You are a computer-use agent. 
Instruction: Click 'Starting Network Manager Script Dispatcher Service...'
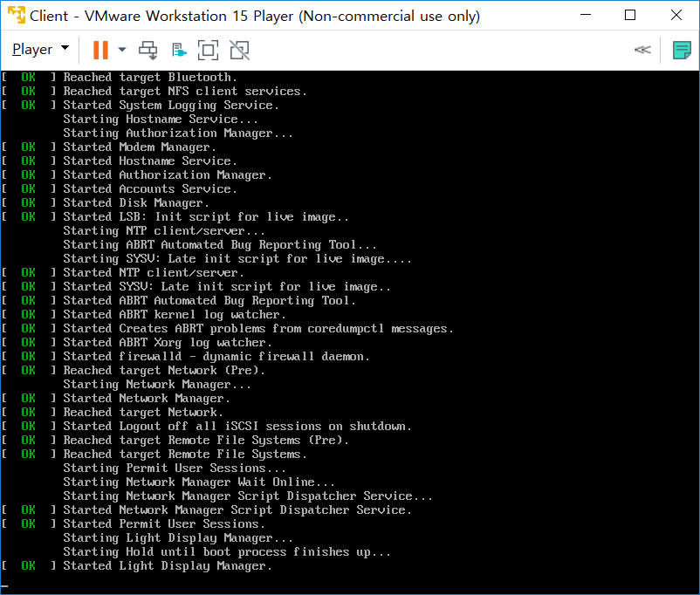(248, 496)
